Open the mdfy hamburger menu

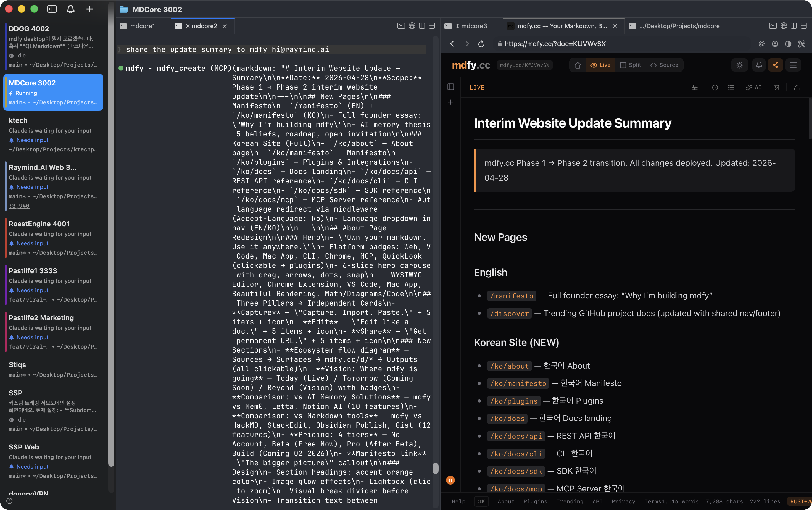793,65
